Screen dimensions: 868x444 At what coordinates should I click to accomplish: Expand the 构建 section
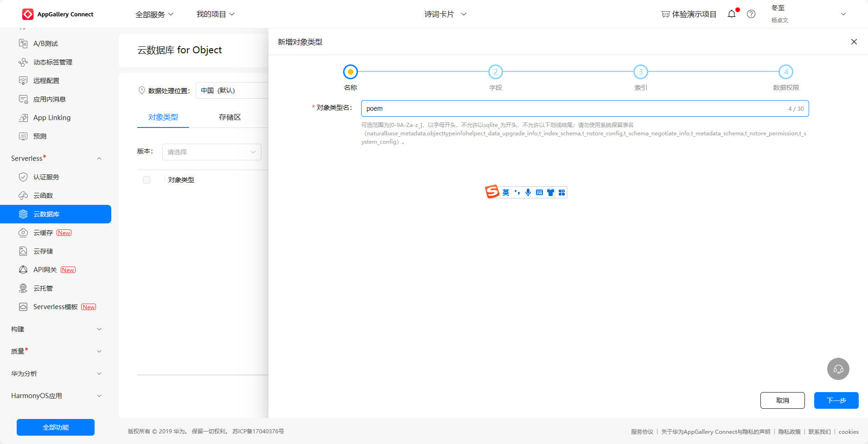(99, 329)
